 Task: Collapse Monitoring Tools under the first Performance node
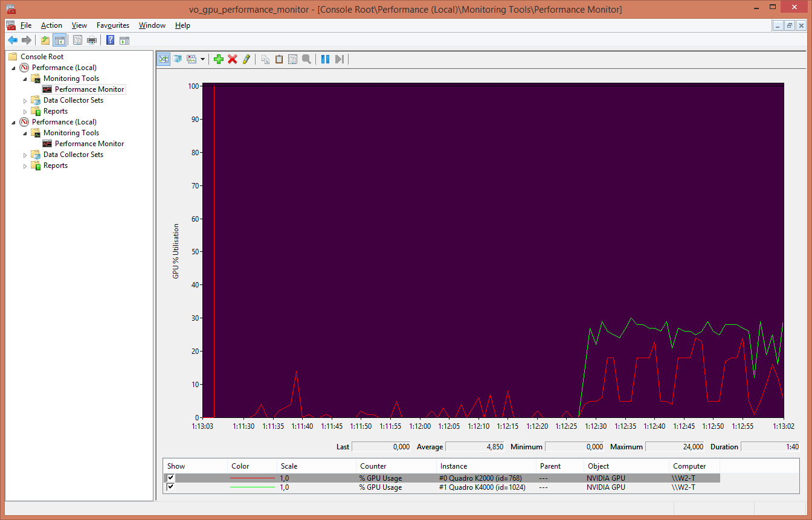25,79
